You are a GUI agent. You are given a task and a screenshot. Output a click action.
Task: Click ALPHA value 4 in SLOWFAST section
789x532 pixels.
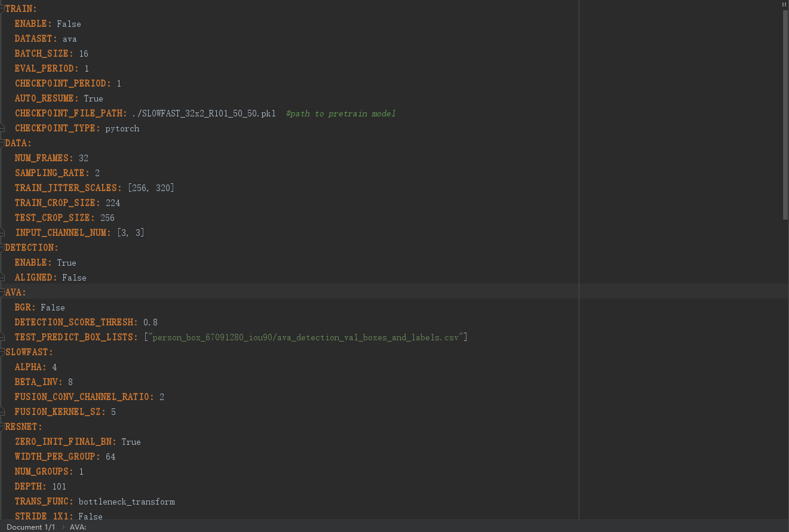click(x=55, y=367)
